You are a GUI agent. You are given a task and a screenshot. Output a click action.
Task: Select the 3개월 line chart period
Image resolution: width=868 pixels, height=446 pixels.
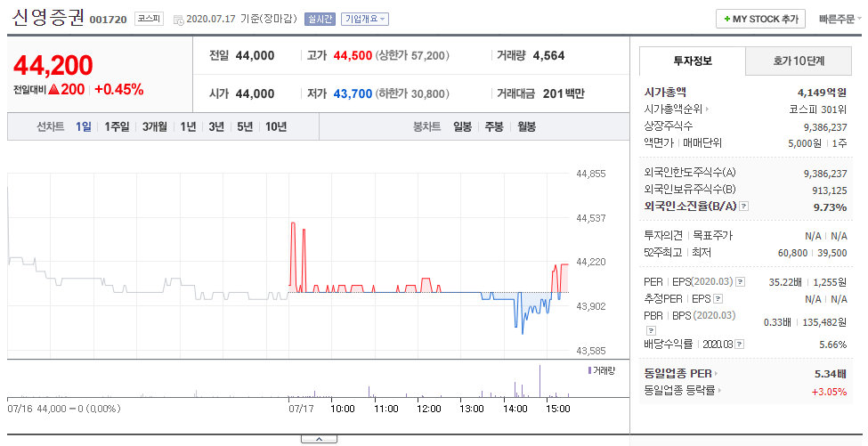[x=154, y=126]
